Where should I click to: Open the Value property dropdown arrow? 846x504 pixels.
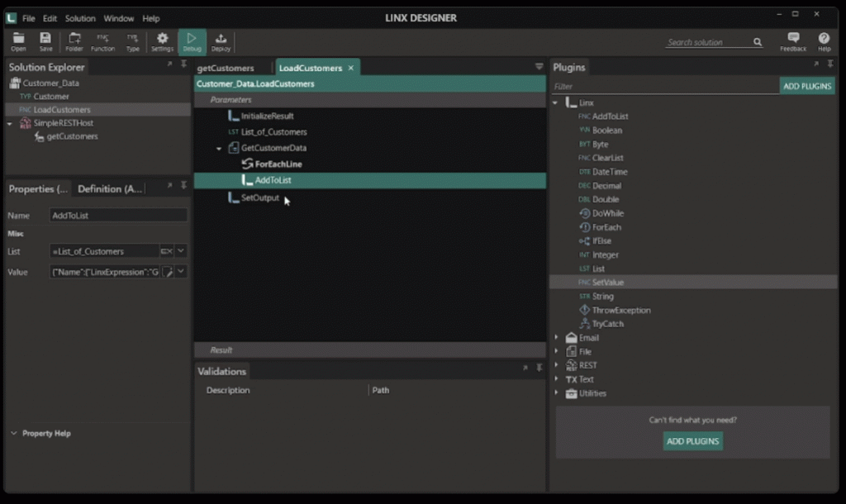pos(181,272)
